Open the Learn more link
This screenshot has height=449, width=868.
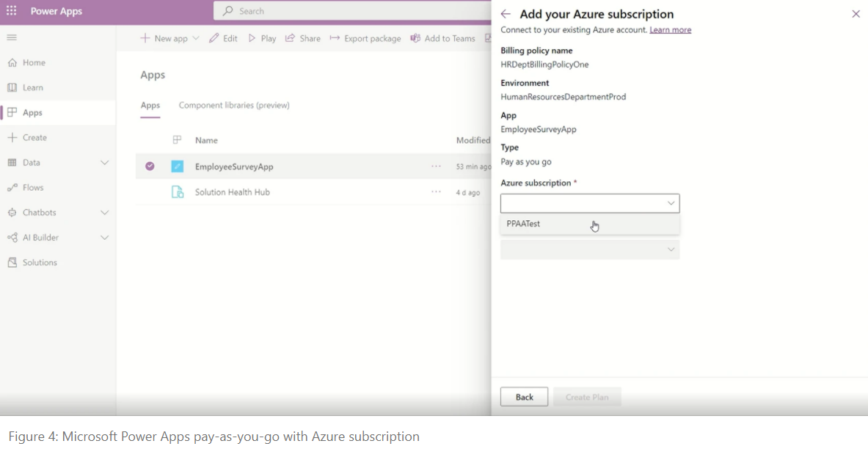point(671,30)
